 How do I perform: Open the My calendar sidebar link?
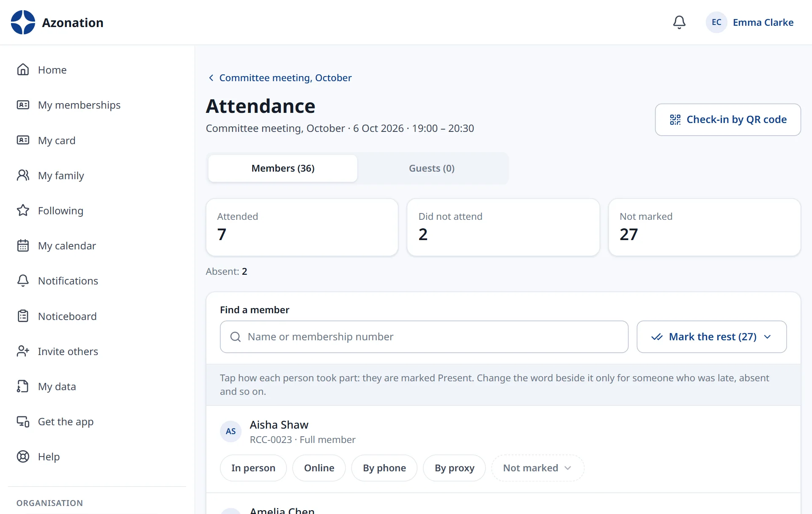point(97,246)
